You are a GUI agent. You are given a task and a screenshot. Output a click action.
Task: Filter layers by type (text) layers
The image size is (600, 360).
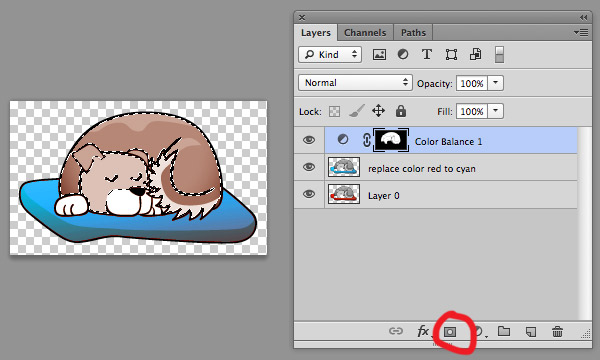pos(427,54)
